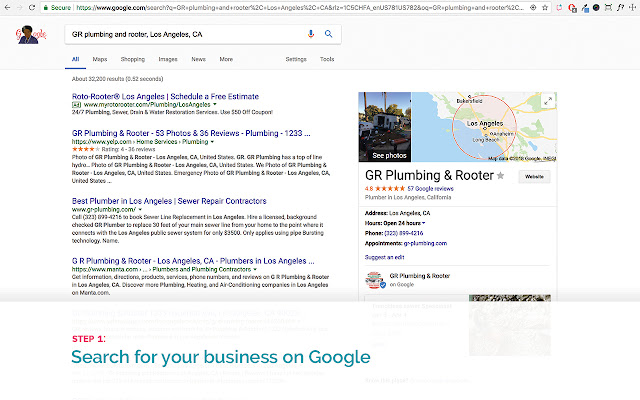Image resolution: width=640 pixels, height=400 pixels.
Task: Click the black circular rainbow extension icon
Action: (x=596, y=7)
